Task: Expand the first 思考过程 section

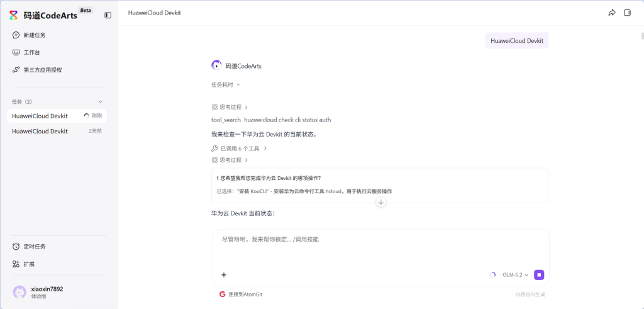Action: (230, 107)
